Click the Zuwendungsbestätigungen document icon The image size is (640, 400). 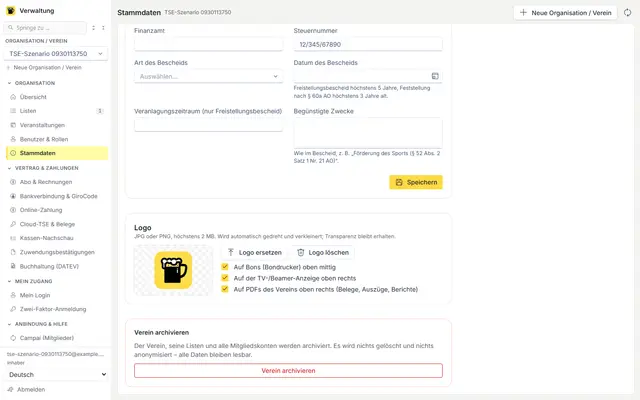pyautogui.click(x=13, y=252)
